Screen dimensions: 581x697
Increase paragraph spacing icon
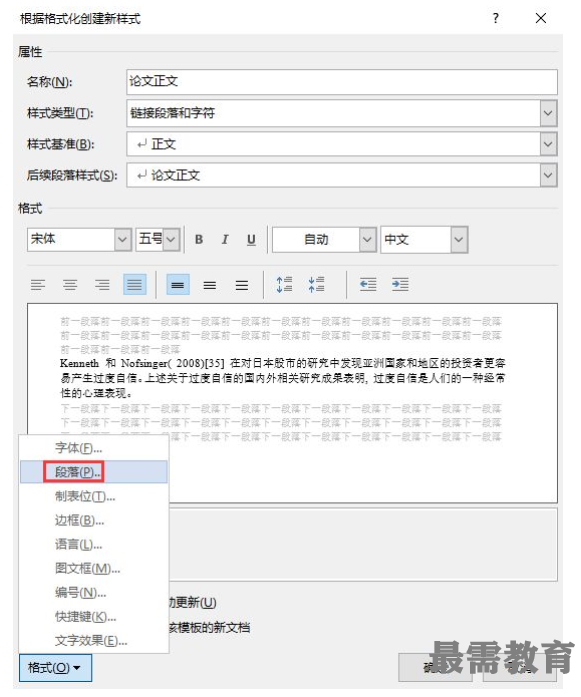click(284, 284)
